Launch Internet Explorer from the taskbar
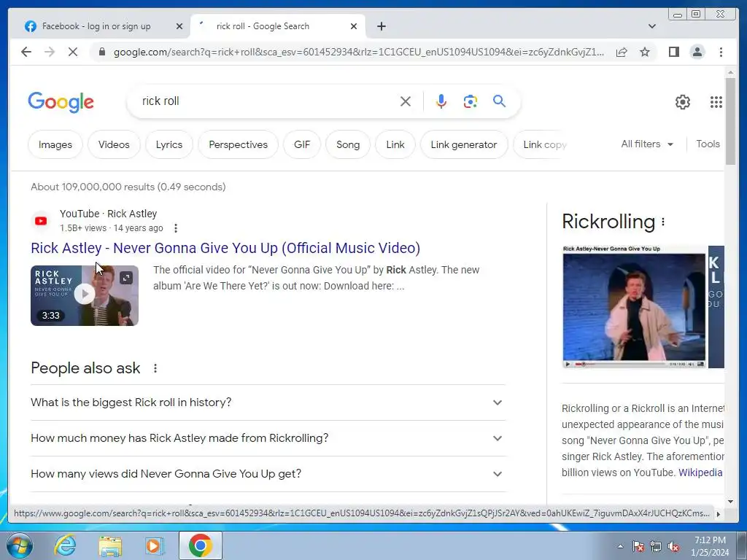Viewport: 747px width, 560px height. point(65,545)
